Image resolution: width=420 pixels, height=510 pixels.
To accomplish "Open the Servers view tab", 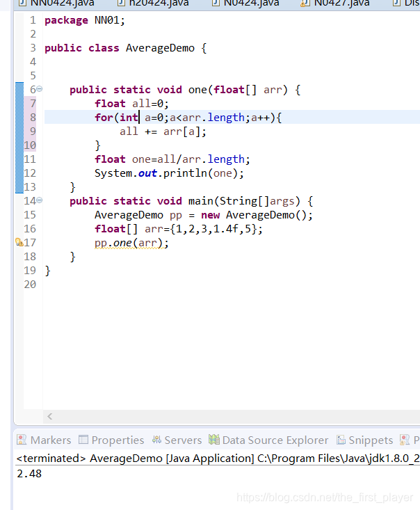I will point(177,440).
